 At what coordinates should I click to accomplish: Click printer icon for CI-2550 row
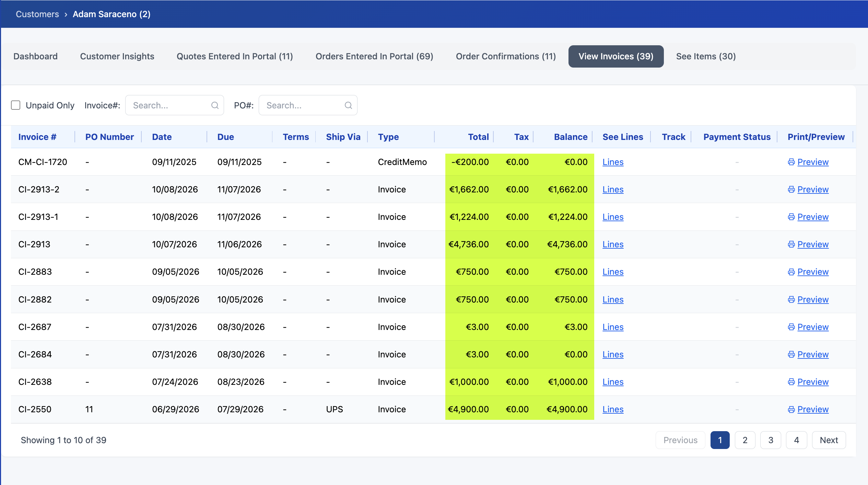click(791, 409)
